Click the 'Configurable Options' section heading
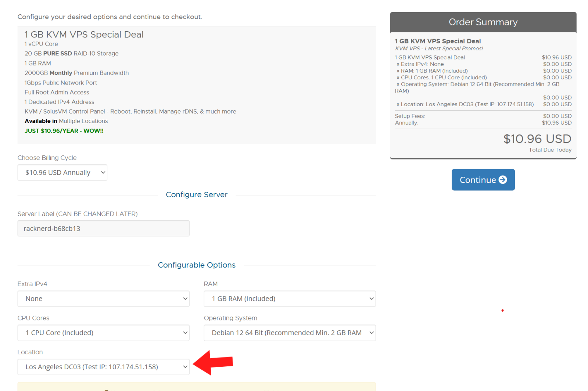The height and width of the screenshot is (391, 588). click(197, 265)
